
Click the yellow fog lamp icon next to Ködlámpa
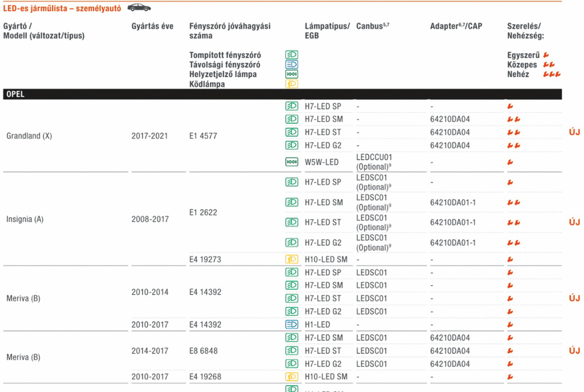coord(291,84)
